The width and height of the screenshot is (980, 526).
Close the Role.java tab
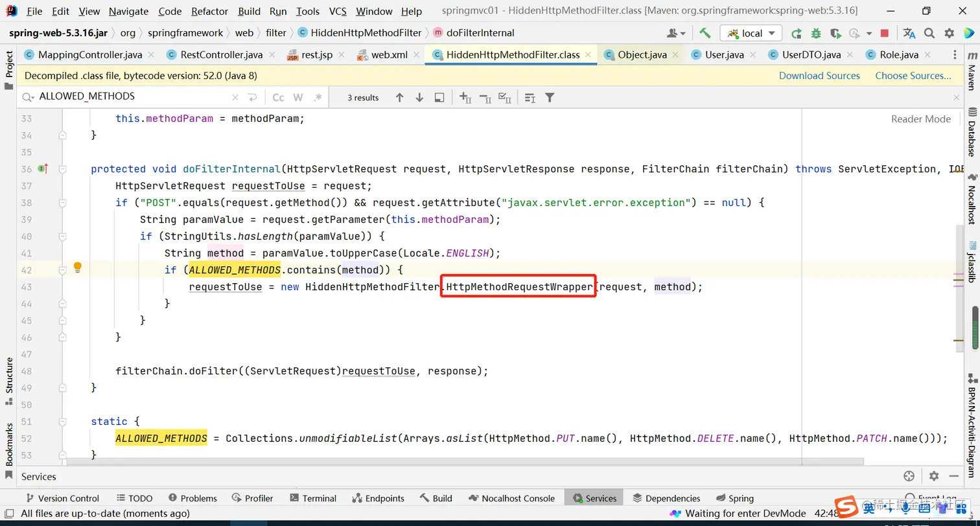[927, 55]
